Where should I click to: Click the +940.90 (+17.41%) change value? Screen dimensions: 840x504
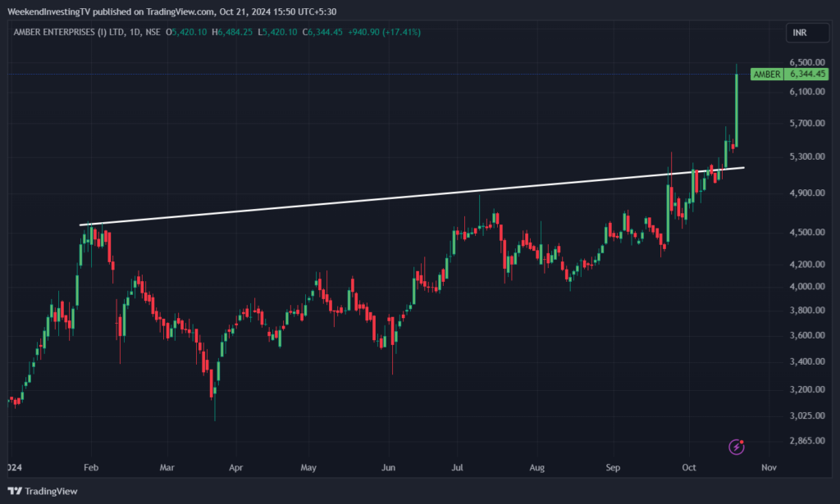click(x=384, y=32)
